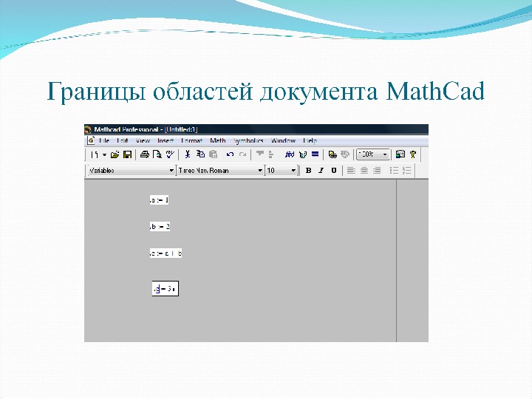
Task: Center-align the text
Action: point(364,171)
